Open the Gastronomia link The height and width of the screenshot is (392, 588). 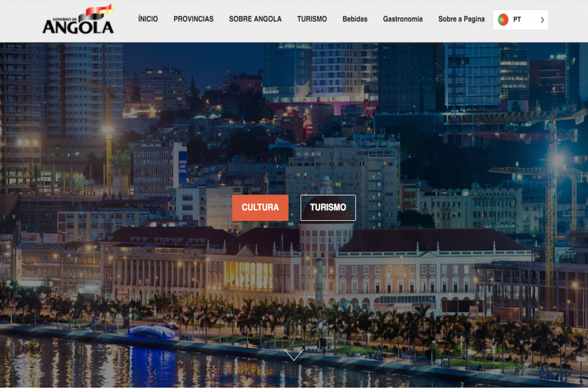[403, 19]
